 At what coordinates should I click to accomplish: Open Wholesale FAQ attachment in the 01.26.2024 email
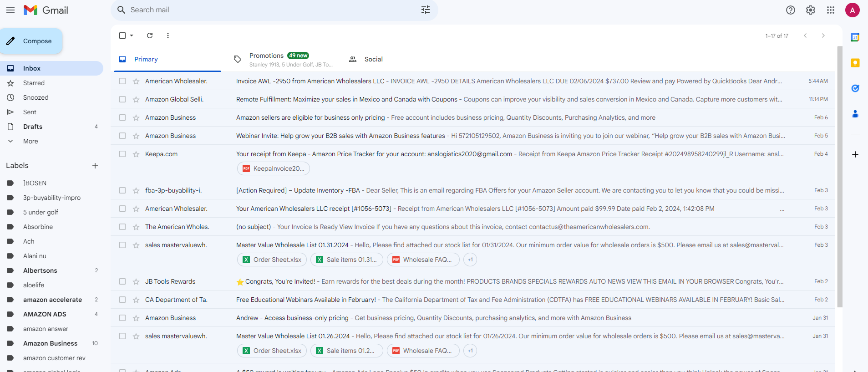click(x=423, y=351)
